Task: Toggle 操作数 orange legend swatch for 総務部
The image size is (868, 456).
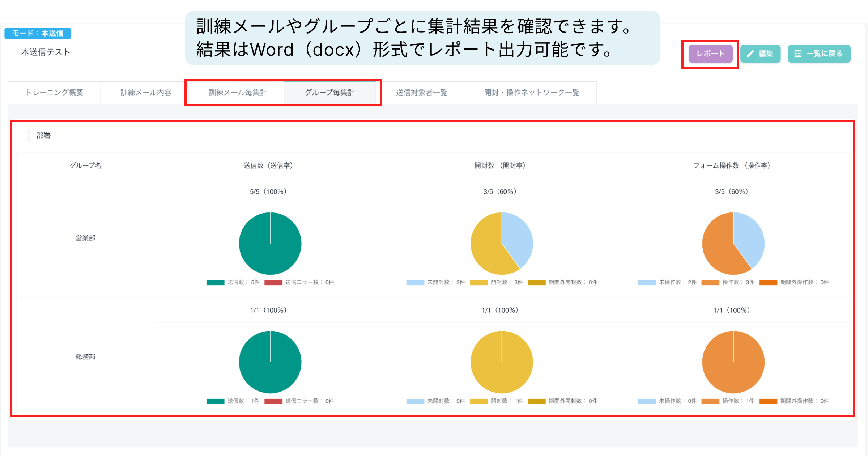Action: (x=710, y=401)
